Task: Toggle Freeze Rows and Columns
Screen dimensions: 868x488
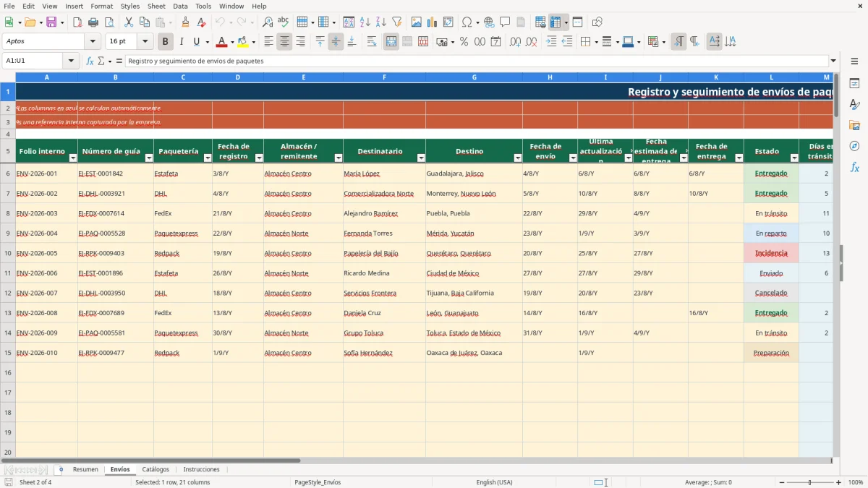Action: click(555, 22)
